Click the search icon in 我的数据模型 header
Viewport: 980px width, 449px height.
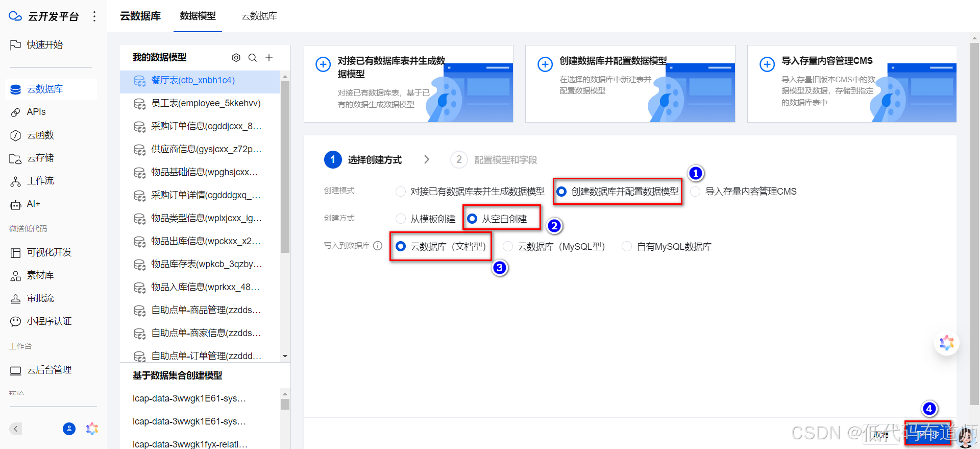[253, 58]
